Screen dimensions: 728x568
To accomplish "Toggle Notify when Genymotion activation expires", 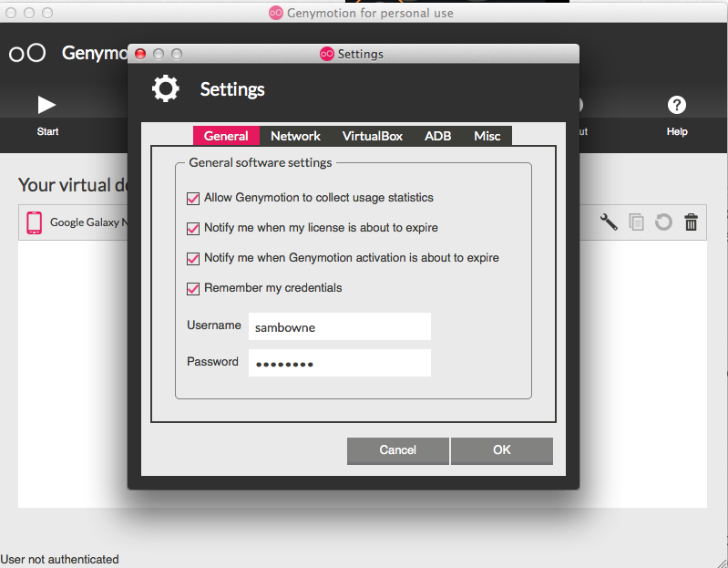I will [192, 259].
